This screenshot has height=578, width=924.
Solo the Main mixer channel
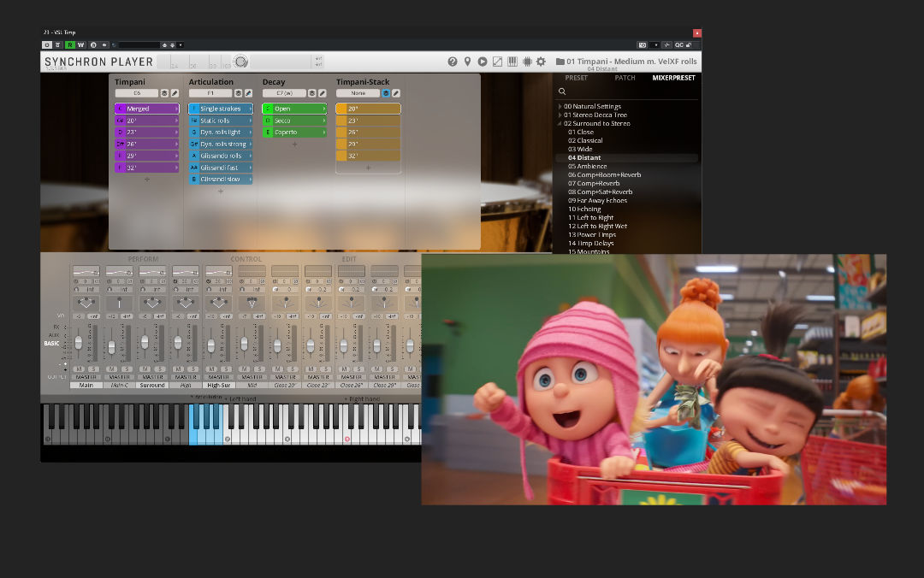pos(93,369)
